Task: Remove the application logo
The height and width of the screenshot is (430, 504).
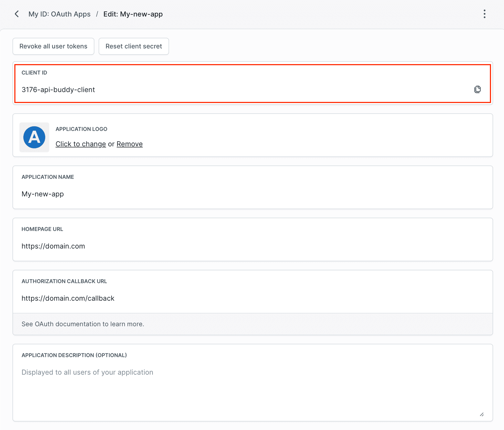Action: pyautogui.click(x=129, y=144)
